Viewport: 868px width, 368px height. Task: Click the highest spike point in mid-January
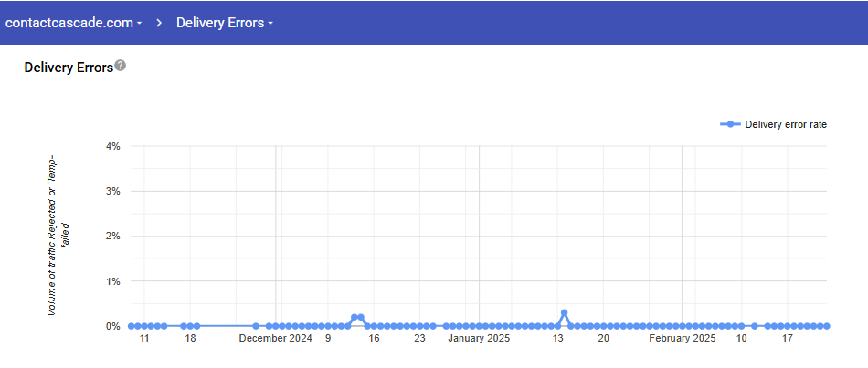click(x=564, y=313)
